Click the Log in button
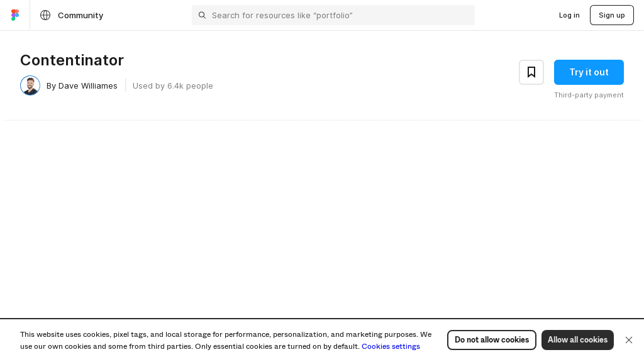 (569, 15)
